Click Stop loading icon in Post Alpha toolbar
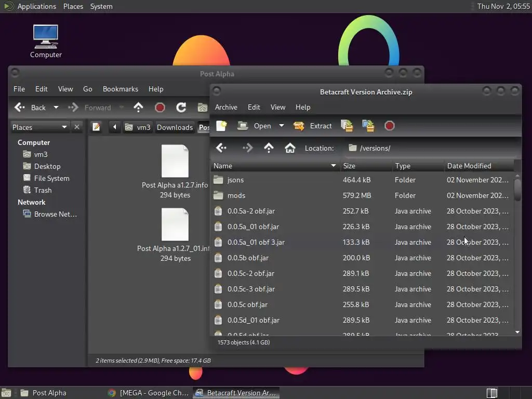 click(x=160, y=108)
